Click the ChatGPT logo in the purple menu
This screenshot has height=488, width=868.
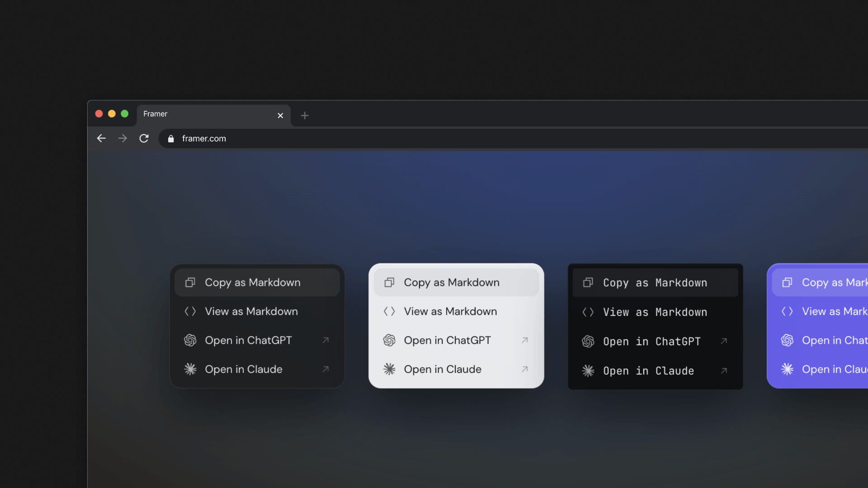[x=787, y=340]
